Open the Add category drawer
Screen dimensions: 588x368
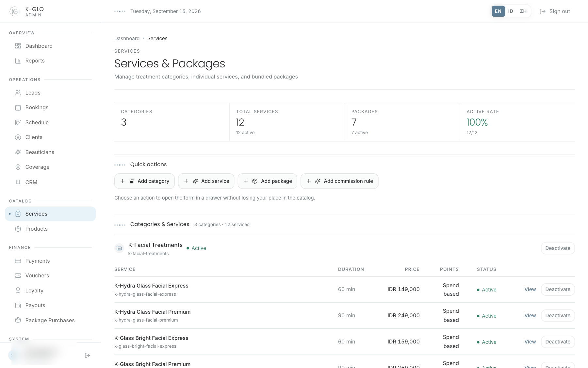(x=144, y=181)
